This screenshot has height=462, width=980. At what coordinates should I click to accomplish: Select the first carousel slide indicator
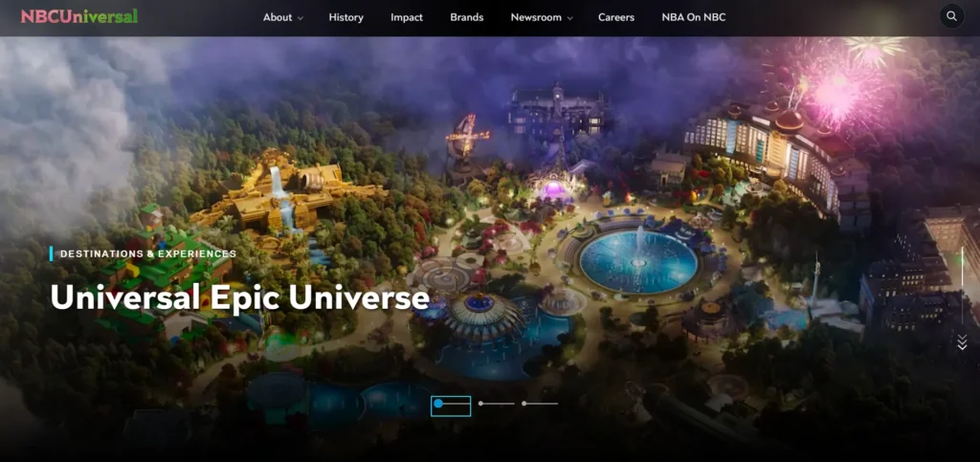[451, 405]
